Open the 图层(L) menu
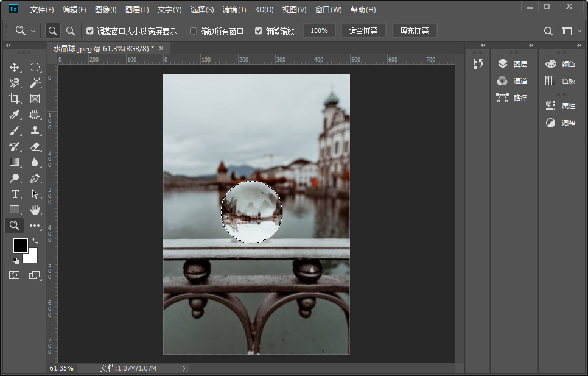The height and width of the screenshot is (376, 588). coord(137,9)
